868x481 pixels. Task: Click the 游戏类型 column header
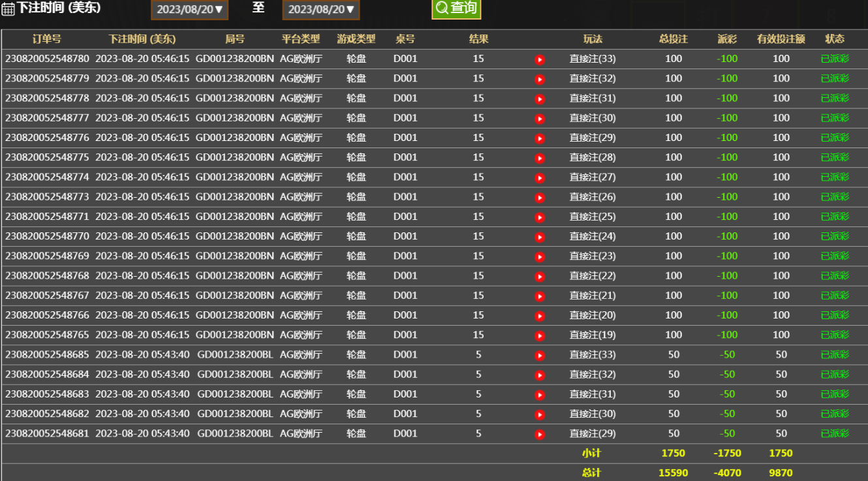[x=356, y=39]
